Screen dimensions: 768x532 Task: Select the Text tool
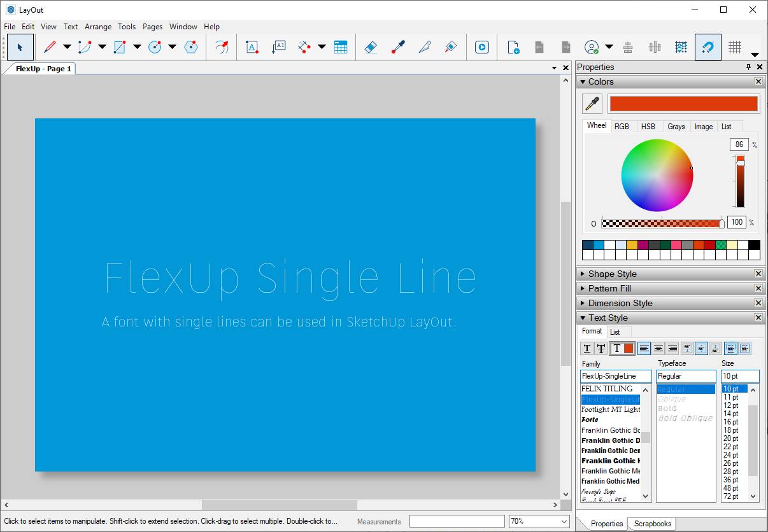coord(252,47)
